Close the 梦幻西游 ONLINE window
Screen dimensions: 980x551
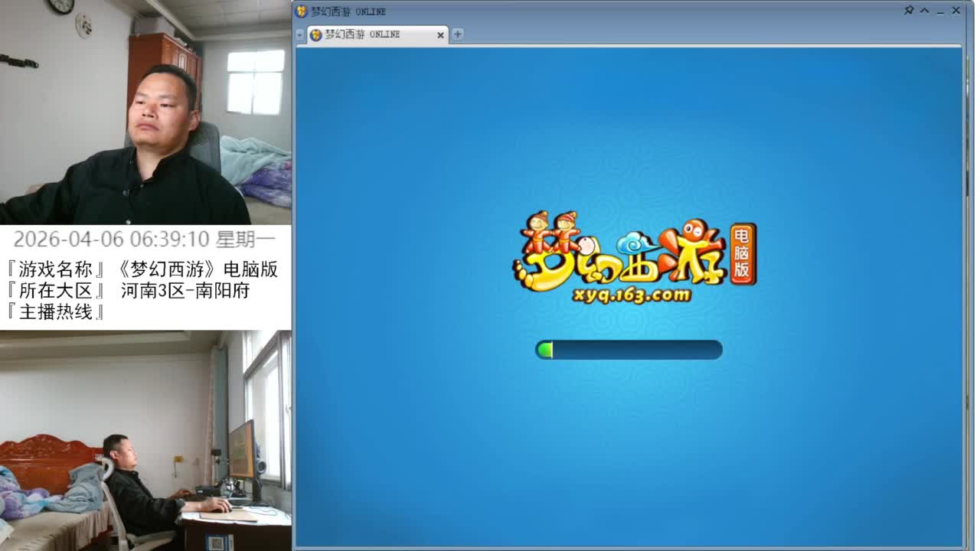click(x=956, y=11)
